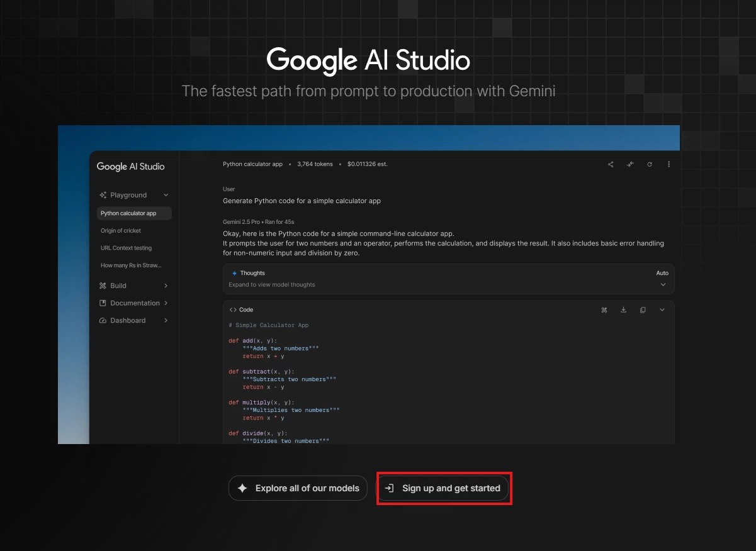Click the compare arrows icon in the header
Viewport: 756px width, 551px height.
[x=630, y=164]
